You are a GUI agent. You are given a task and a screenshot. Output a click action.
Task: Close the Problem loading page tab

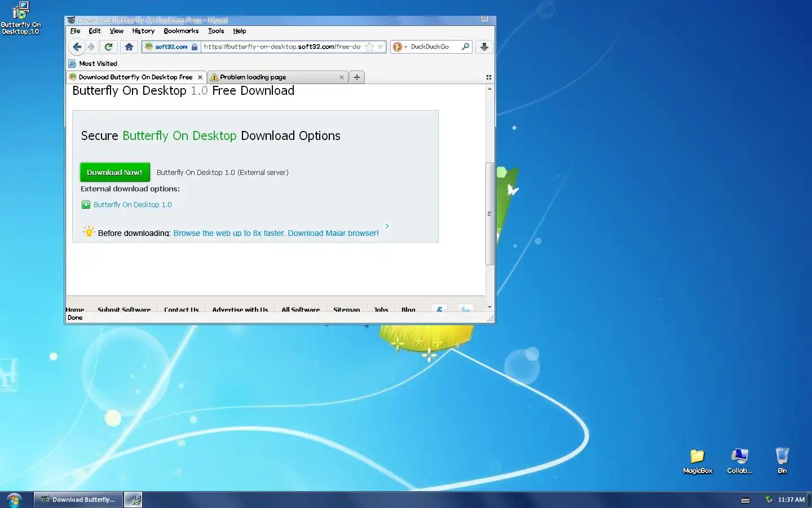[342, 77]
